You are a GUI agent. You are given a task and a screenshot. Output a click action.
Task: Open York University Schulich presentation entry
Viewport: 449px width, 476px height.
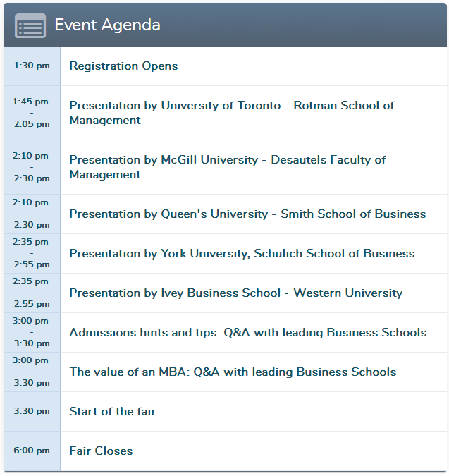(x=242, y=254)
